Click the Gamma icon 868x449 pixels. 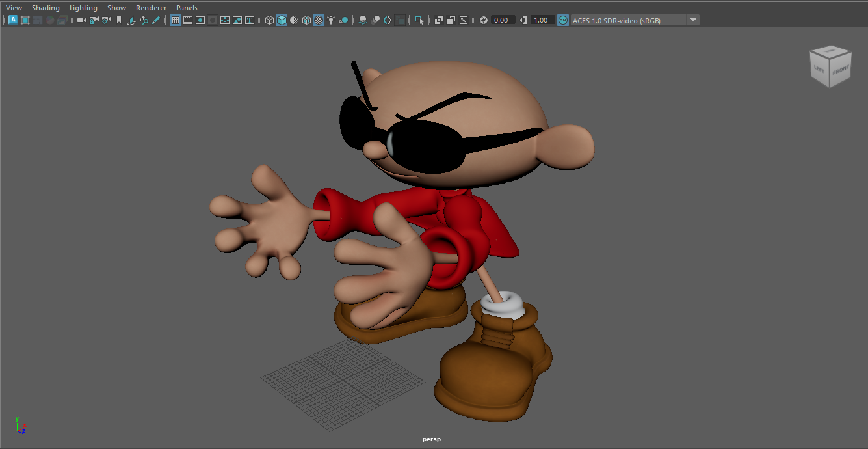click(x=523, y=20)
